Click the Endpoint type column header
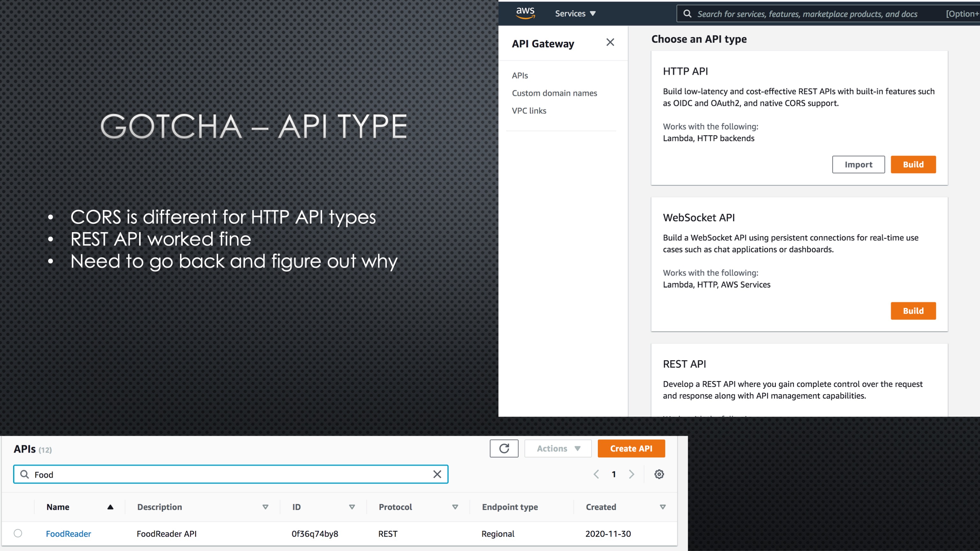The height and width of the screenshot is (551, 980). pos(510,507)
